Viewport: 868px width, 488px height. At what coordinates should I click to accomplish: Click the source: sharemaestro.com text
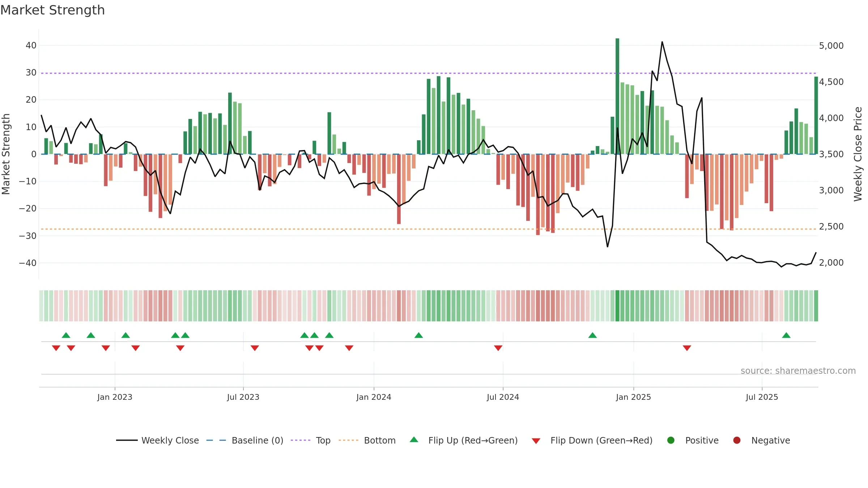coord(798,371)
